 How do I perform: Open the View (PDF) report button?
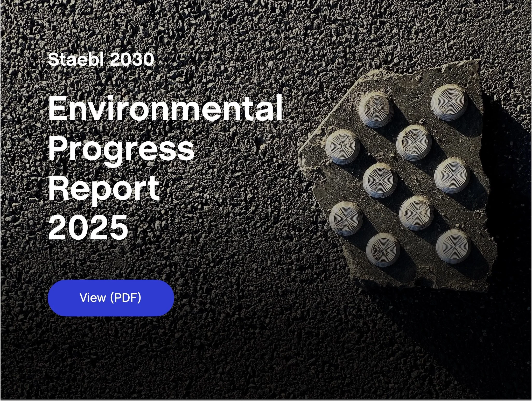click(x=111, y=298)
